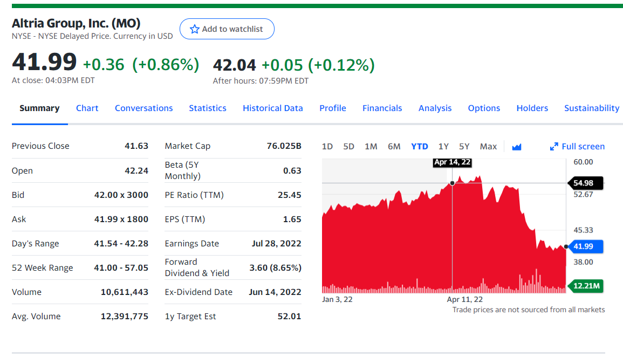
Task: Set chart range to 1M
Action: pos(371,147)
